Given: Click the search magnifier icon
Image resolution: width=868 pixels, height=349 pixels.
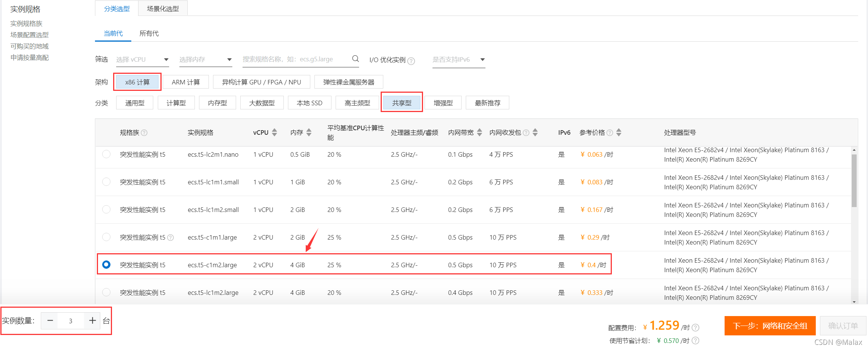Looking at the screenshot, I should [355, 59].
